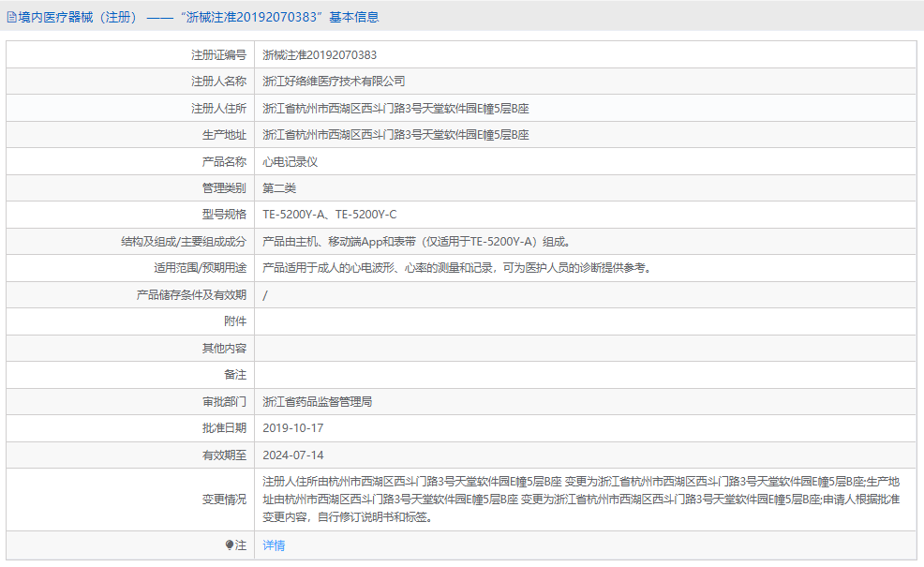Click the 注册人名称 label

(x=218, y=82)
